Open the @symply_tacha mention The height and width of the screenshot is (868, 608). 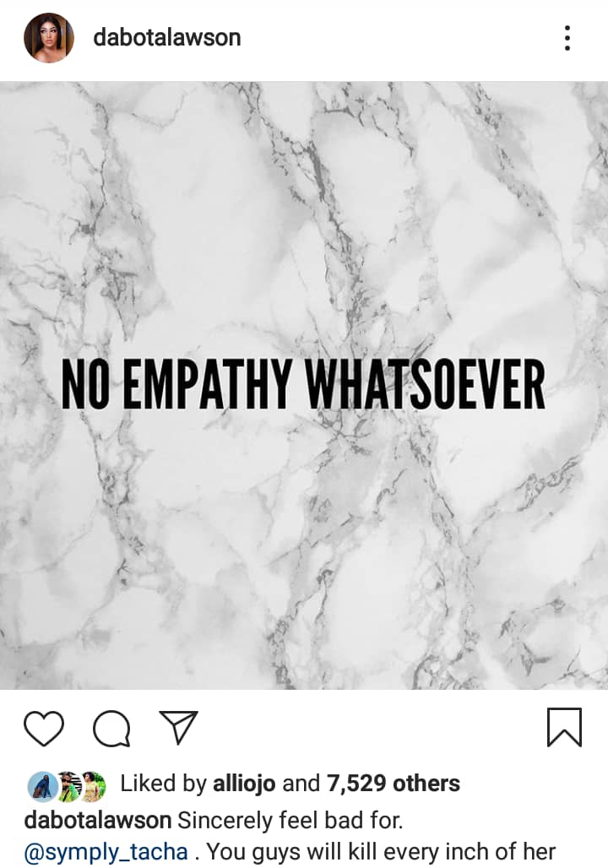coord(106,852)
